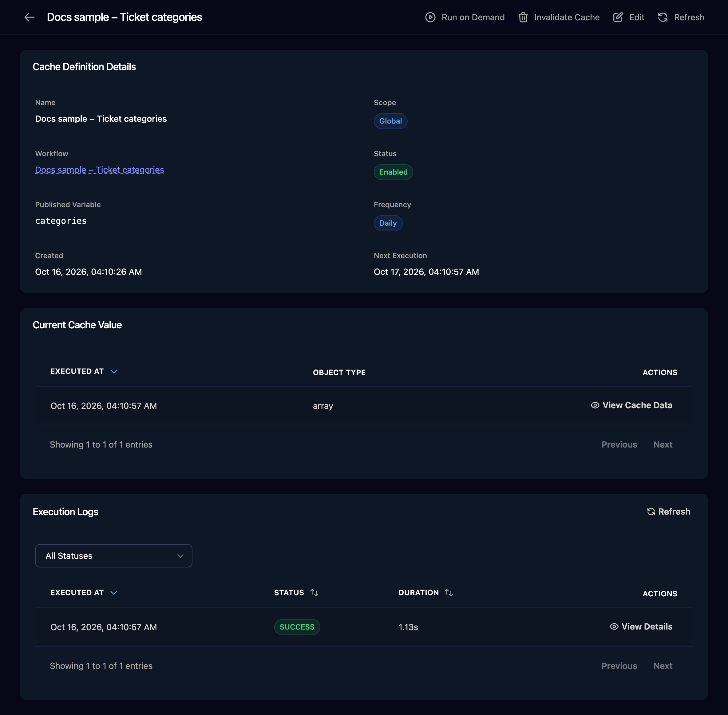Click Previous in Current Cache Value pagination

click(619, 444)
